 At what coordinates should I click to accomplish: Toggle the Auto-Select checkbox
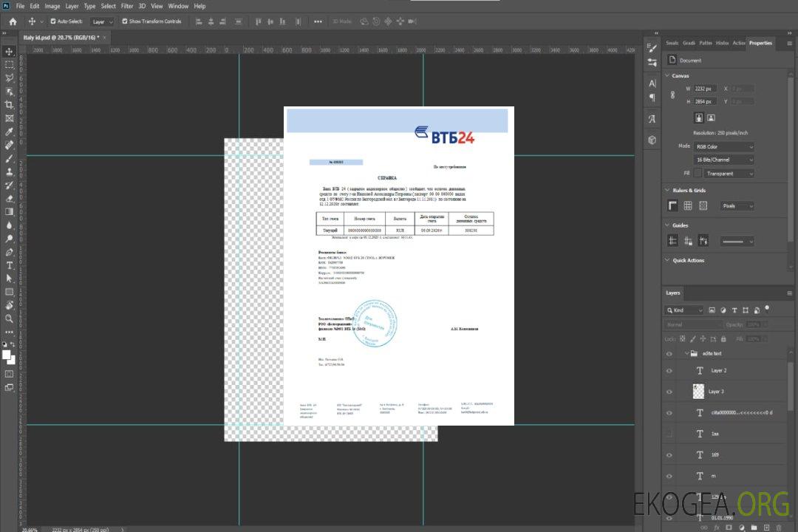(52, 21)
